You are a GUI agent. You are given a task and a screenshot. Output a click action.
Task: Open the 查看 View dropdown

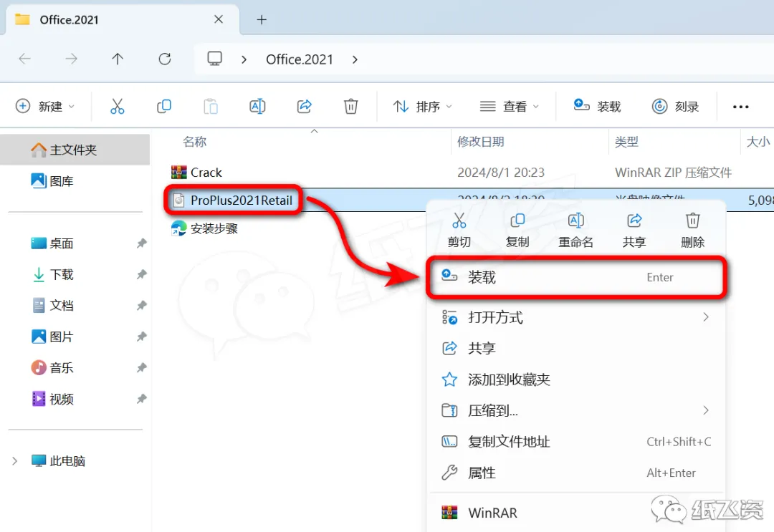[510, 106]
